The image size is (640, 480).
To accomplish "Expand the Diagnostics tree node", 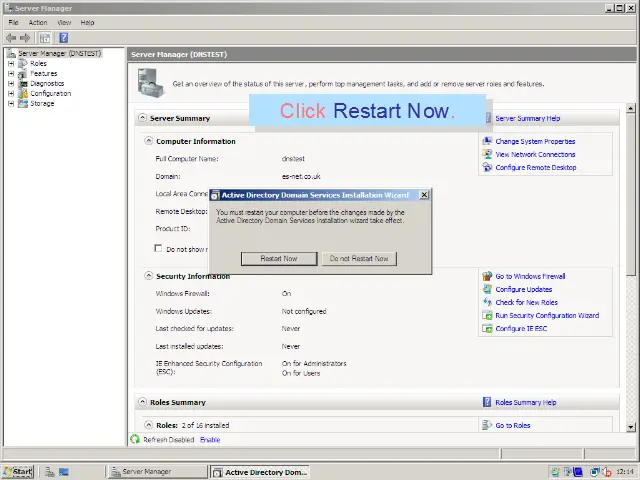I will click(11, 83).
